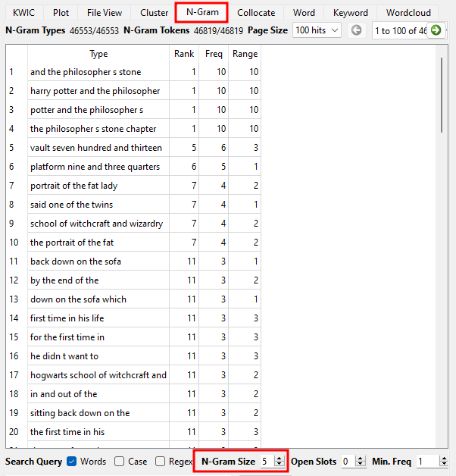456x476 pixels.
Task: Select row 'said one of the twins'
Action: click(x=133, y=205)
